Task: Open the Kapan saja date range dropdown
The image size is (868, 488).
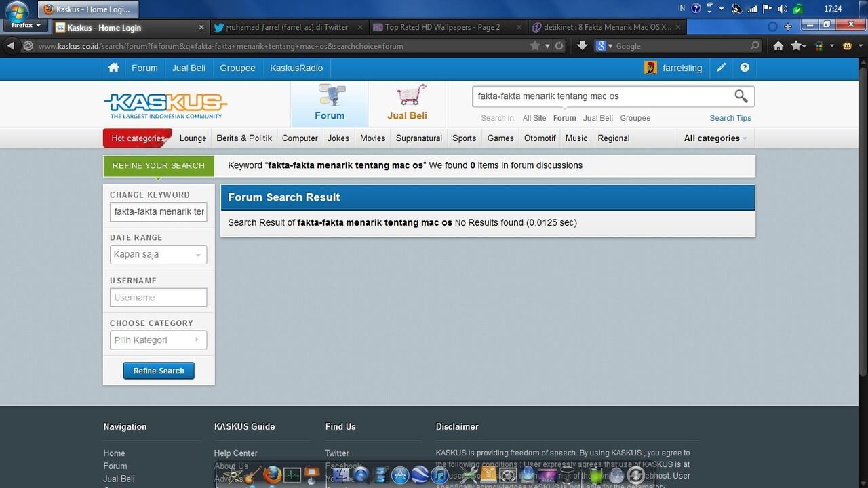Action: click(158, 255)
